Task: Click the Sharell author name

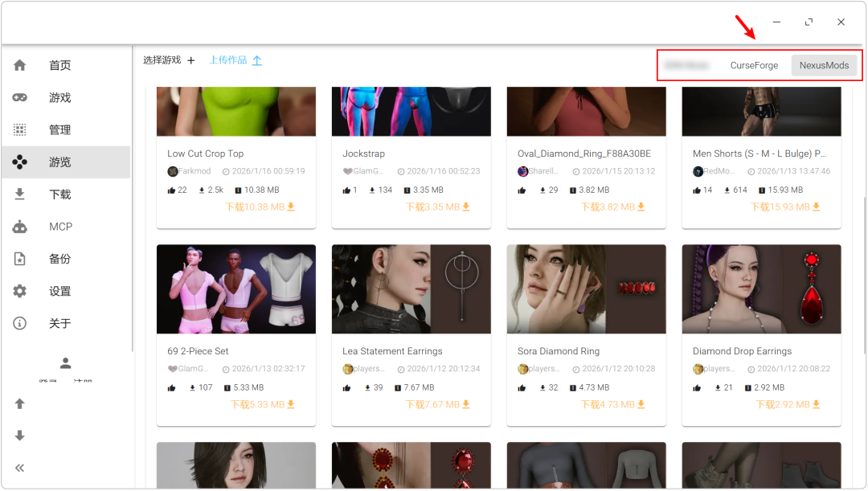Action: 543,171
